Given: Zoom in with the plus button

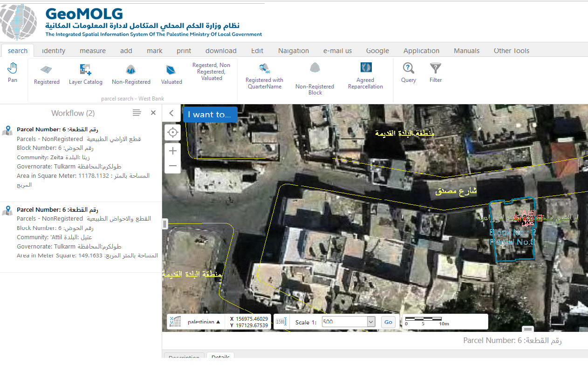Looking at the screenshot, I should [x=173, y=151].
